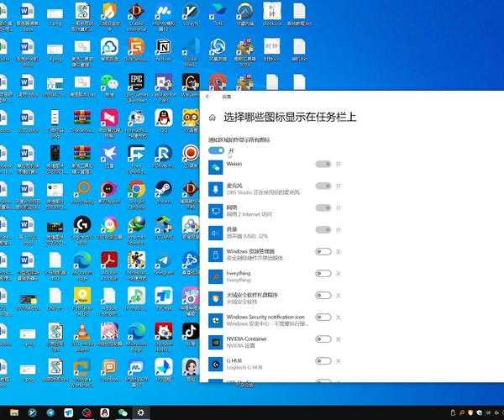Select the Google Chrome desktop icon
This screenshot has height=420, width=504.
click(137, 190)
